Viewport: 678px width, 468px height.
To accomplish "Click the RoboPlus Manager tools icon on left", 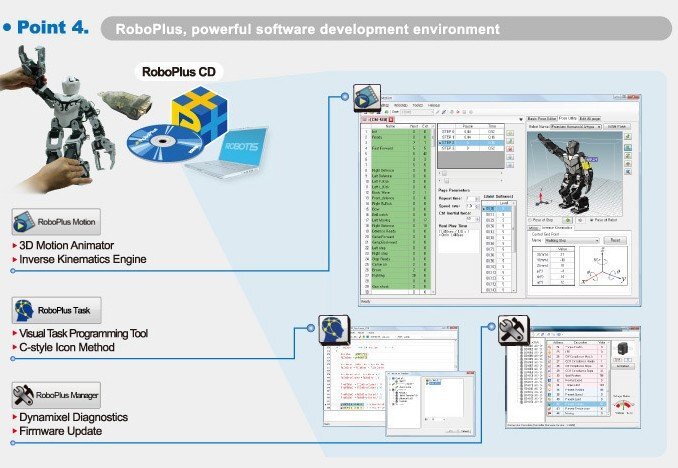I will [x=25, y=392].
